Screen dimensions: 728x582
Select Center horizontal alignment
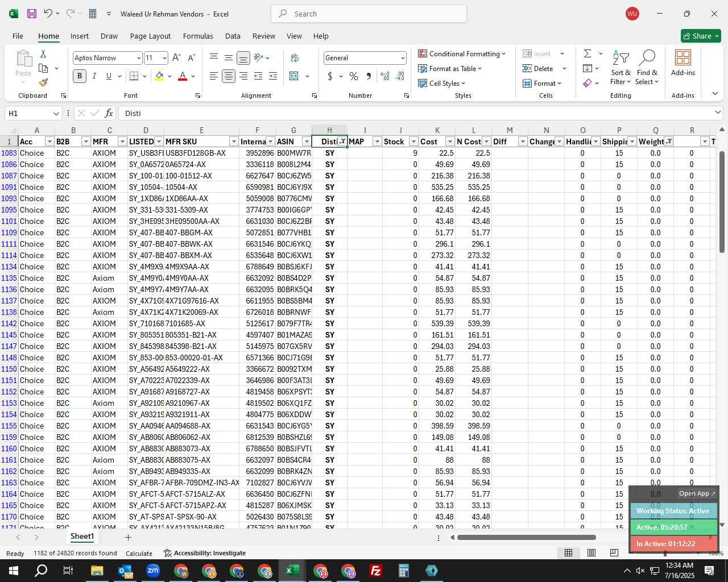click(x=229, y=76)
